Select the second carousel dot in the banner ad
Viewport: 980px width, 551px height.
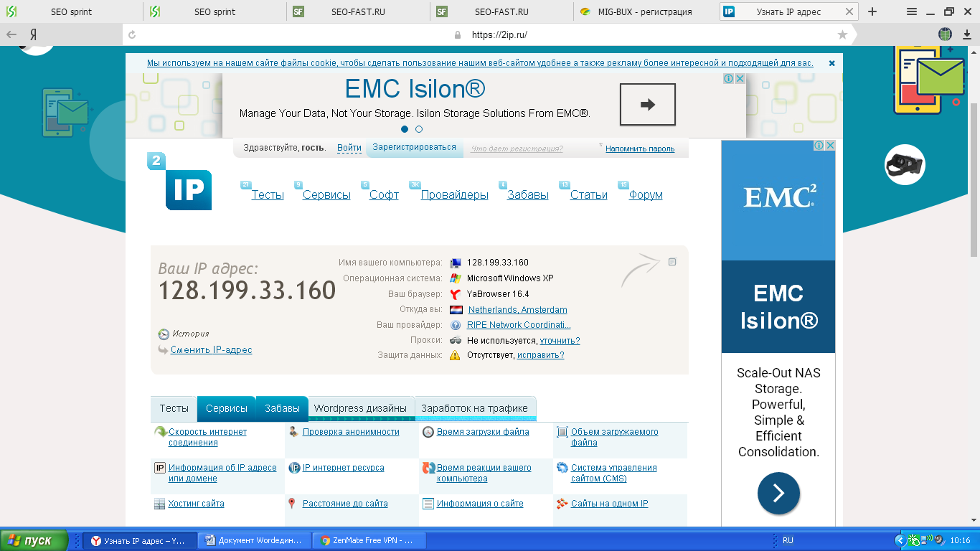click(x=419, y=129)
